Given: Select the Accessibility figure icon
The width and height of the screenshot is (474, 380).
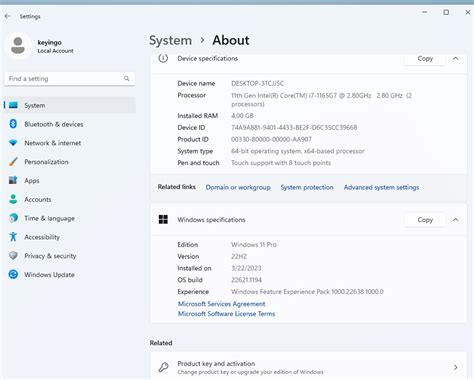Looking at the screenshot, I should coord(13,237).
